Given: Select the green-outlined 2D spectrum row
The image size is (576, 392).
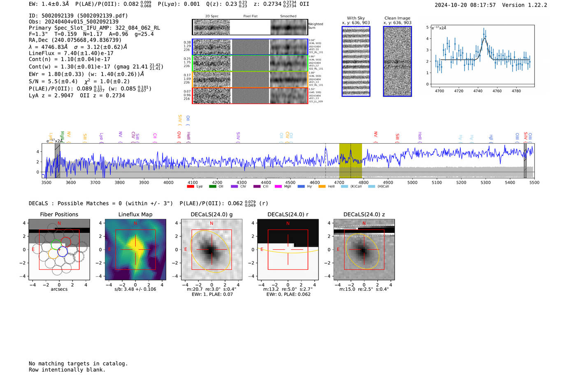Looking at the screenshot, I should 250,63.
